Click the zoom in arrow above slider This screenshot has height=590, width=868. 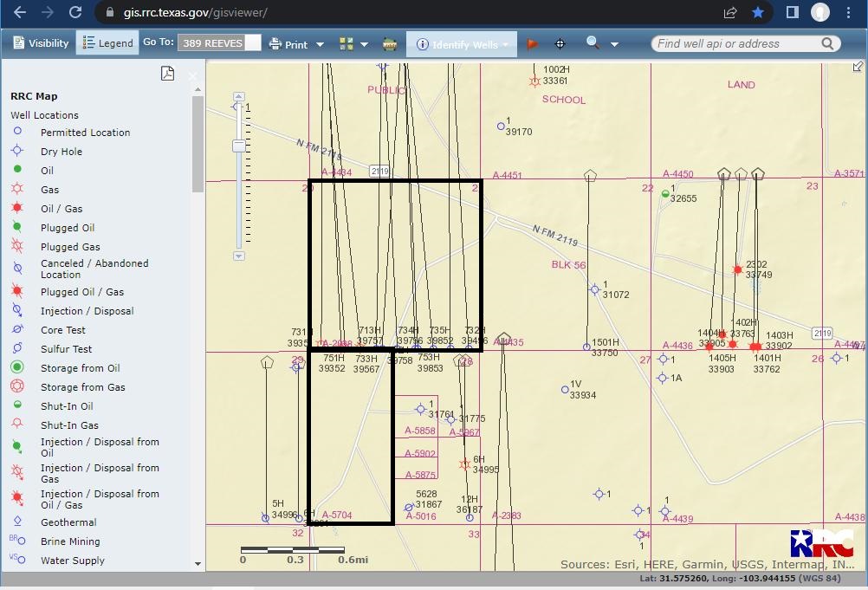tap(238, 96)
